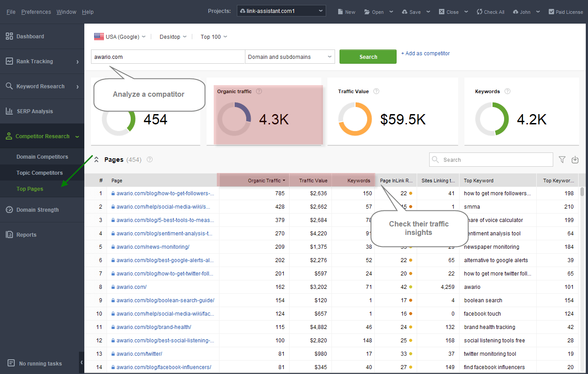Screen dimensions: 588x374
Task: Click Add as competitor link
Action: [x=425, y=53]
